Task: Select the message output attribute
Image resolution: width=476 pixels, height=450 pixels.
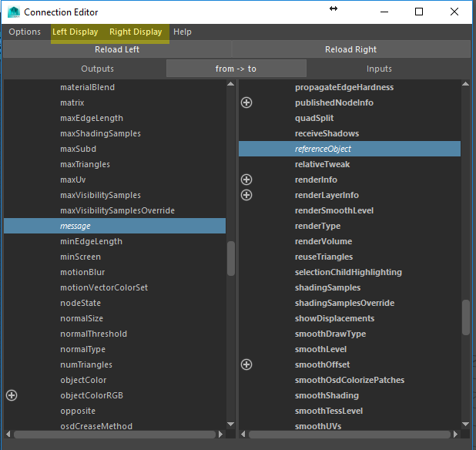Action: (x=75, y=226)
